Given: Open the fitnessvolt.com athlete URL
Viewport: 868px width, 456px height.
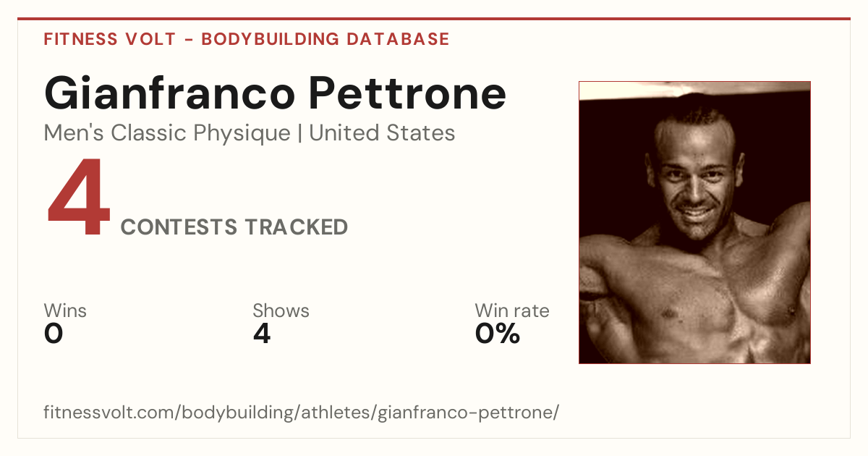Looking at the screenshot, I should click(302, 413).
